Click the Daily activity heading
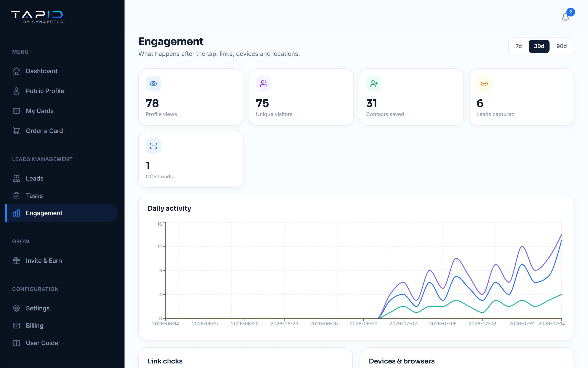The image size is (588, 368). coord(169,208)
